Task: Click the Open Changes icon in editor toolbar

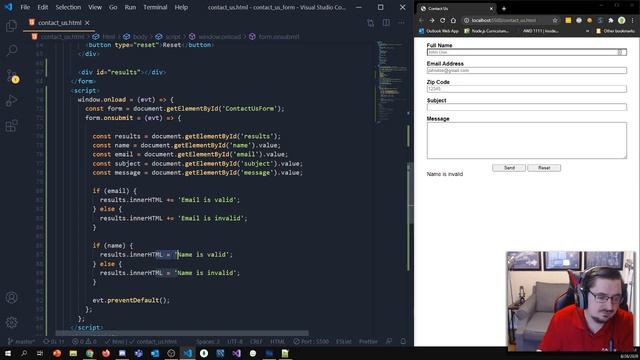Action: pyautogui.click(x=370, y=23)
